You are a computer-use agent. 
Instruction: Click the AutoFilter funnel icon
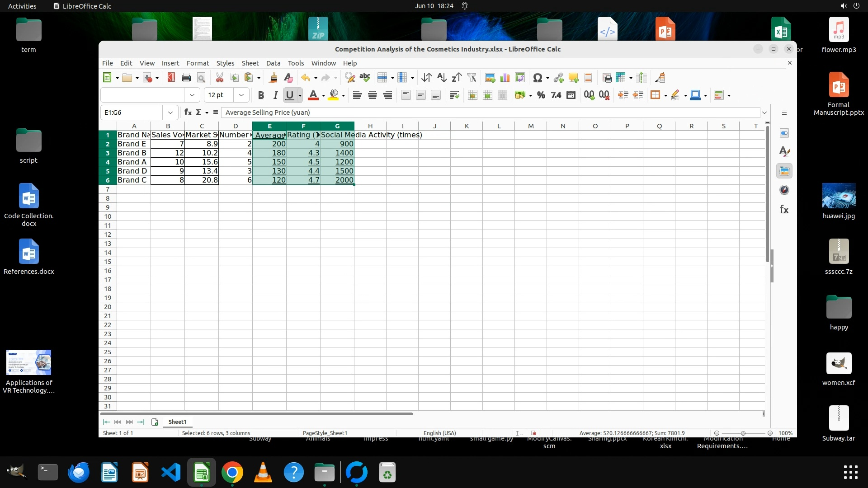472,78
